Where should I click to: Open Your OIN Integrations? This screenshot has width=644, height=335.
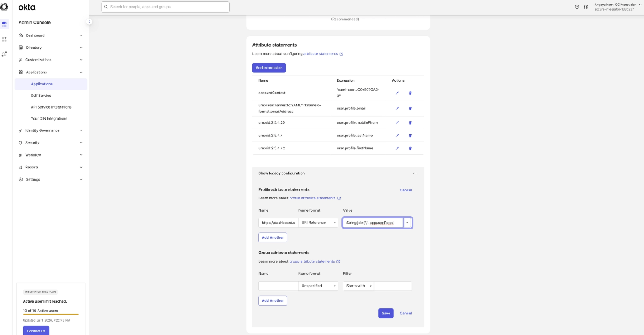tap(49, 119)
